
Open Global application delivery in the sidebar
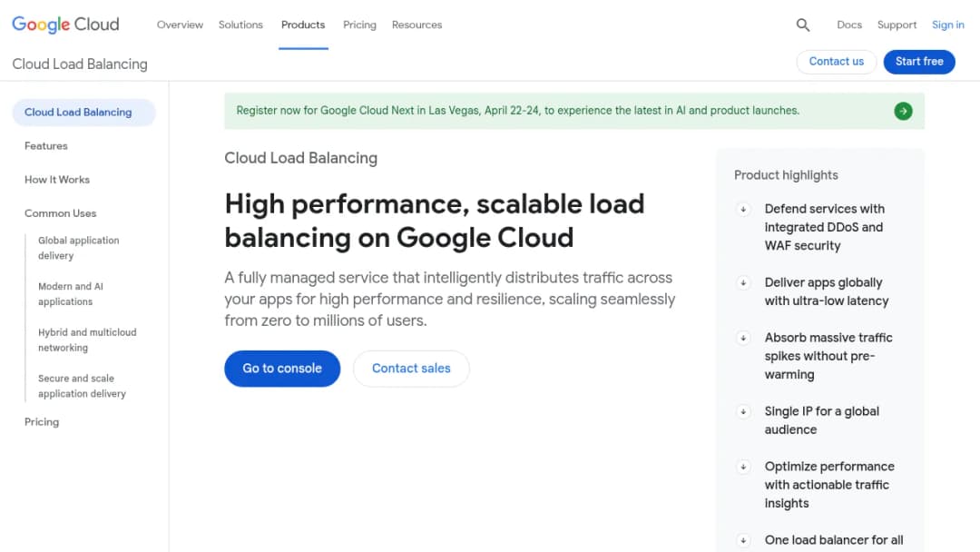point(79,248)
